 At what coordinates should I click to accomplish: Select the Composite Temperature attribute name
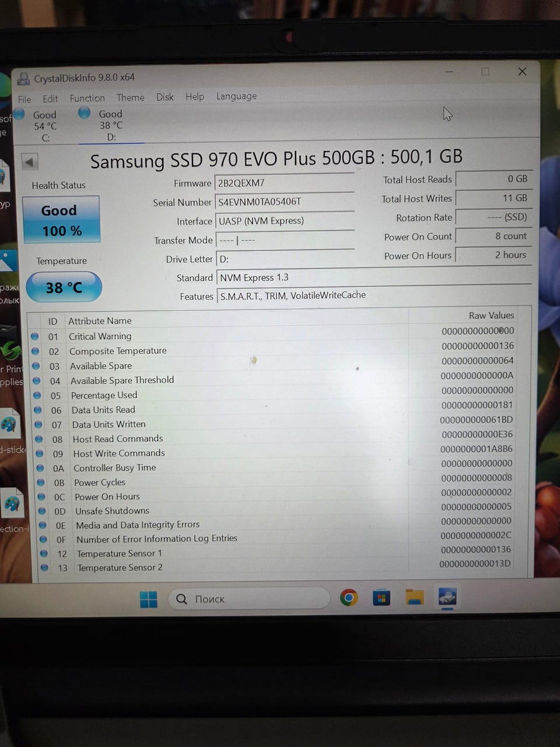point(118,351)
